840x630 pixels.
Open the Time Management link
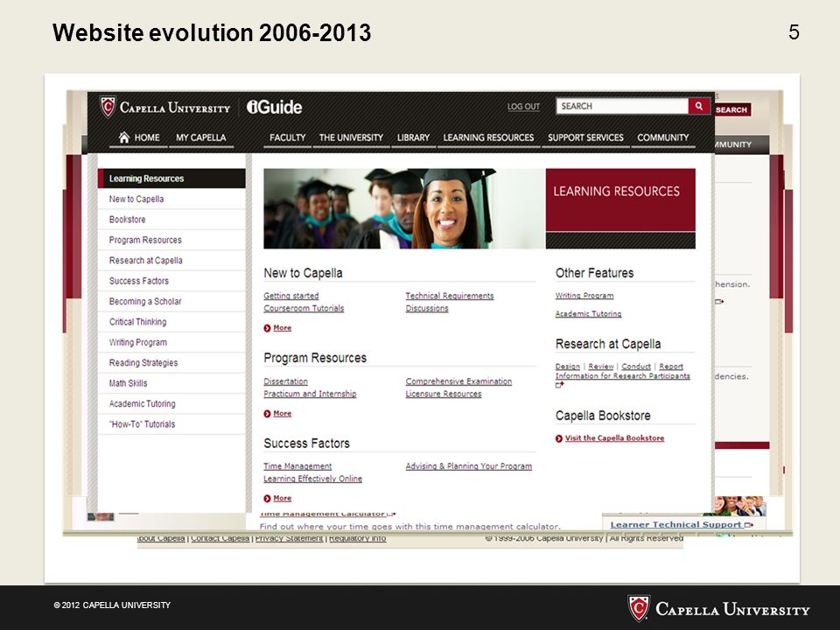point(297,466)
